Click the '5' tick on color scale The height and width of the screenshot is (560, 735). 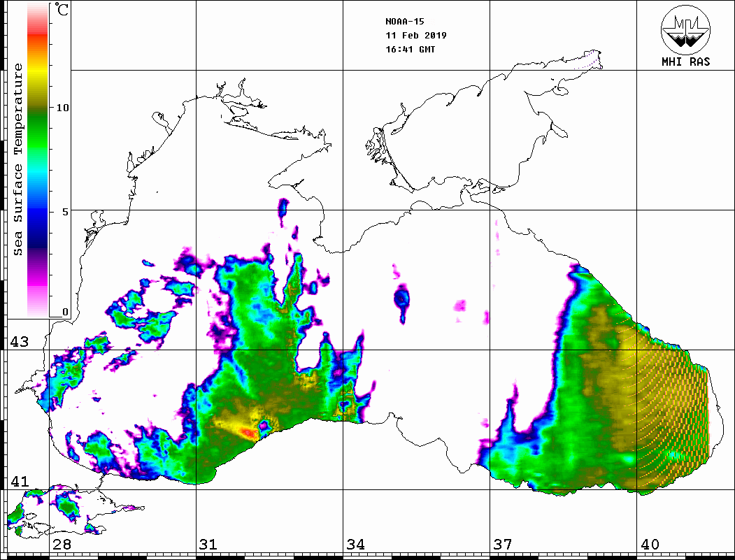click(65, 212)
